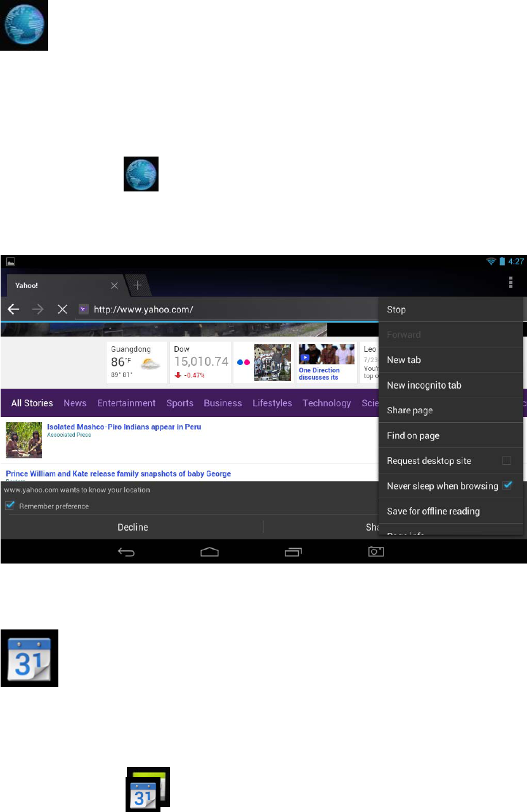
Task: Click the battery status icon
Action: [502, 261]
